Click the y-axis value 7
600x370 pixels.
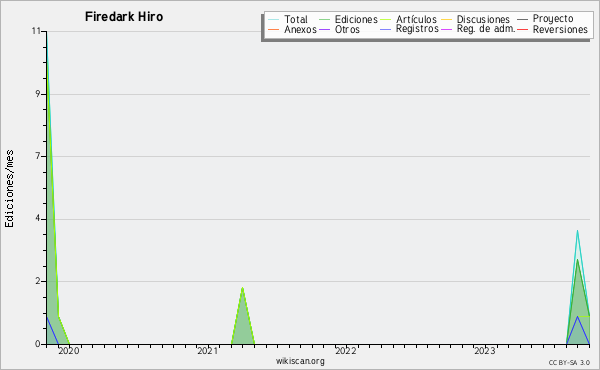[38, 156]
